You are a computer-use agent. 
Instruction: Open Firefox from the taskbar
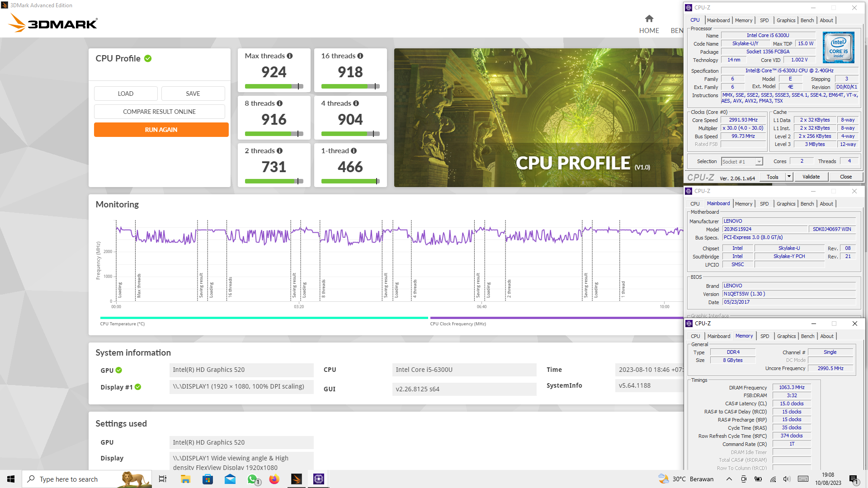(x=274, y=479)
